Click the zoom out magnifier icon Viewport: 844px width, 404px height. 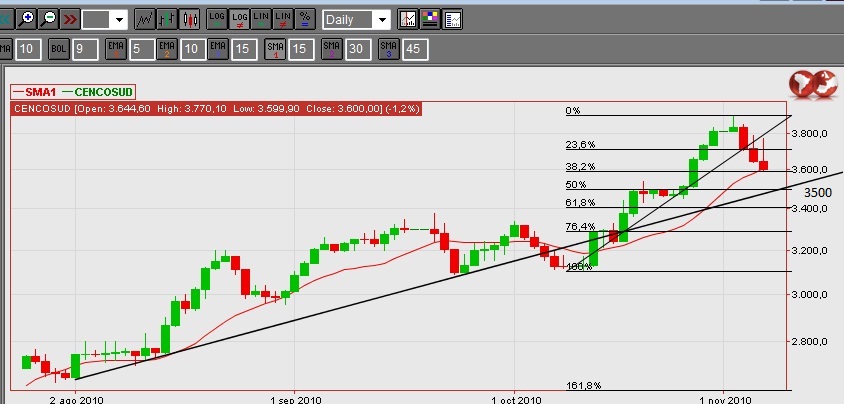(48, 20)
